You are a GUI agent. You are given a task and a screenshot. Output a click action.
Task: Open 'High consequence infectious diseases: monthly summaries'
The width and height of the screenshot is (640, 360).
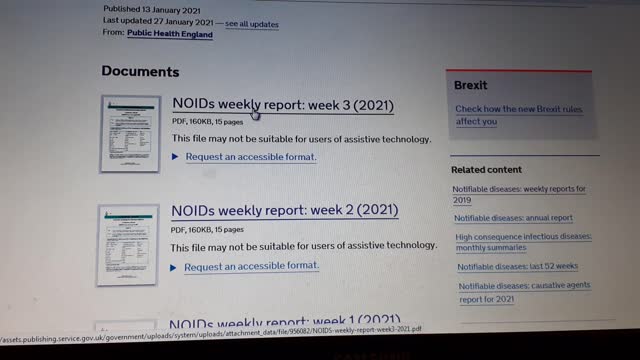[x=523, y=242]
